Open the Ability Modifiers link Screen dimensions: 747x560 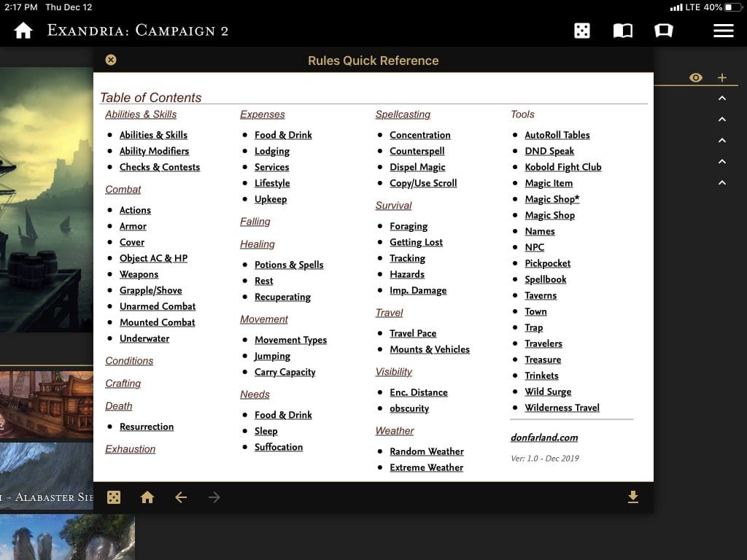tap(155, 151)
